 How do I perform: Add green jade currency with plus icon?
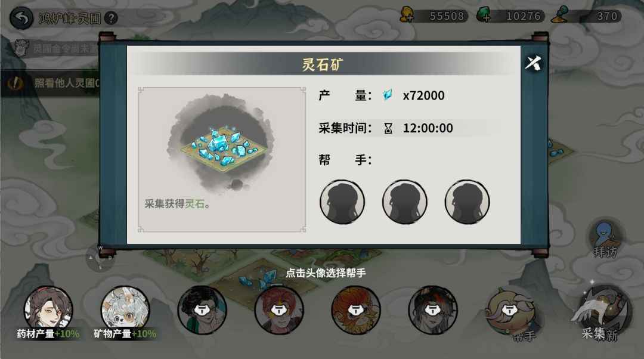click(x=484, y=15)
